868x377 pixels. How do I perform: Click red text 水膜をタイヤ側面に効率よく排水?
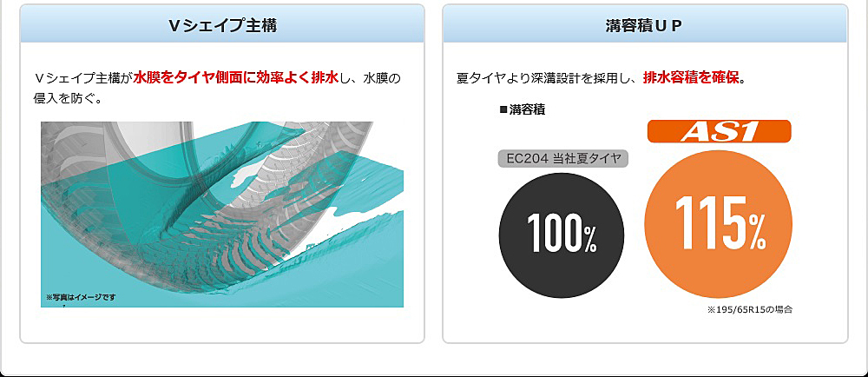point(235,78)
